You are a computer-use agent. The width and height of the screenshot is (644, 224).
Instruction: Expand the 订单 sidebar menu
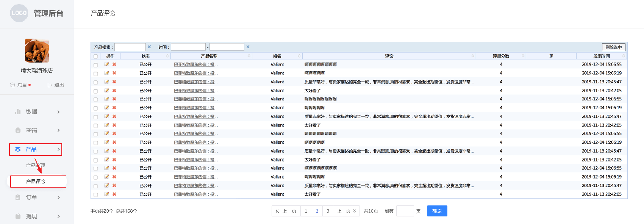click(37, 197)
